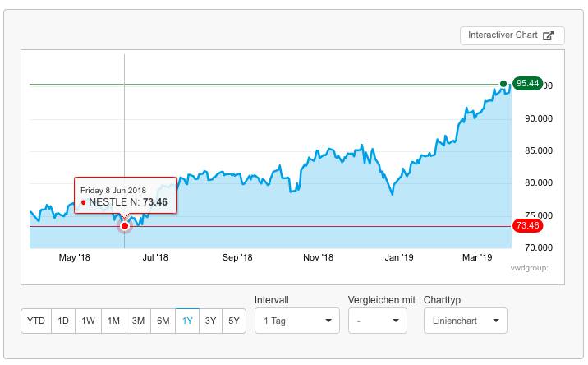Image resolution: width=588 pixels, height=365 pixels.
Task: Switch to 1W time range
Action: (x=88, y=321)
